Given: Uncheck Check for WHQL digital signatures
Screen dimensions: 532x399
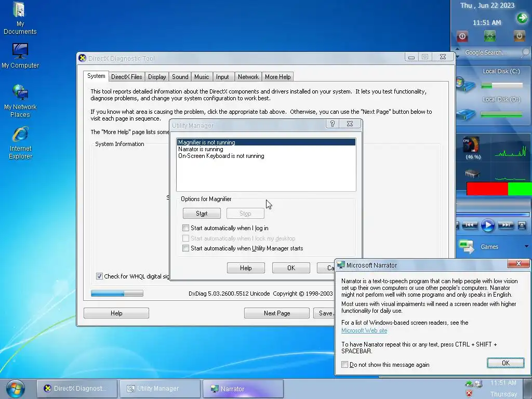Looking at the screenshot, I should click(99, 276).
